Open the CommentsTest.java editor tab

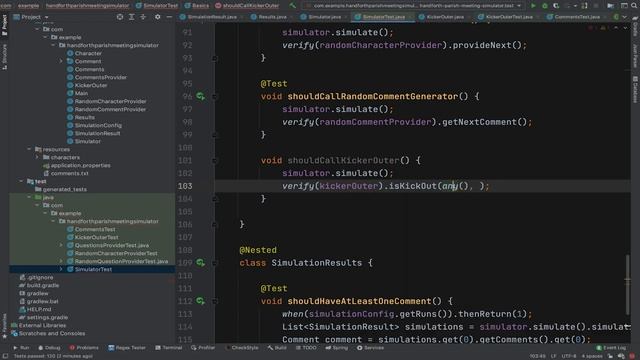pos(574,17)
